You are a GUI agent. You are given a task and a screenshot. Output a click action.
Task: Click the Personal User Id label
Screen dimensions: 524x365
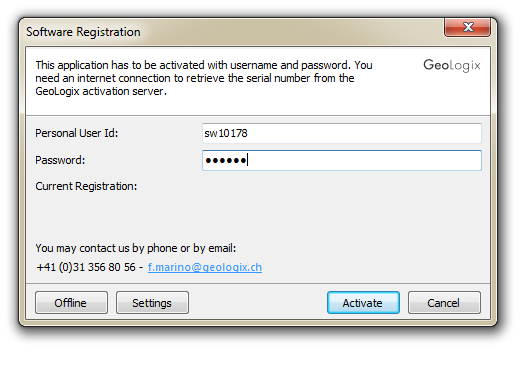point(77,133)
